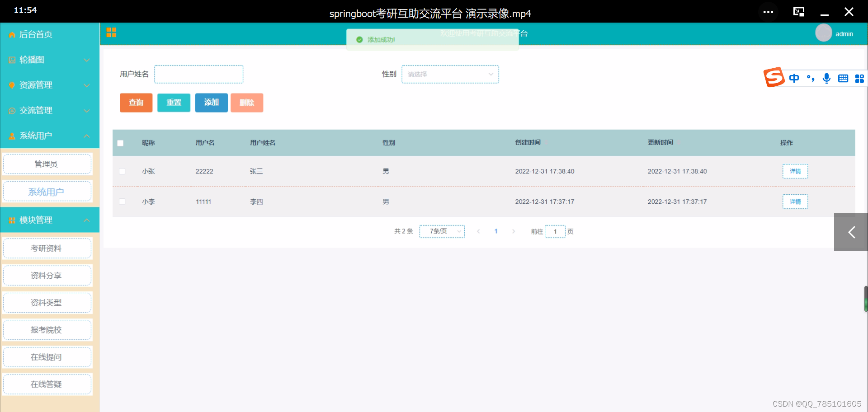Select the 资源管理 location pin icon
Screen dimensions: 868x412
[11, 85]
